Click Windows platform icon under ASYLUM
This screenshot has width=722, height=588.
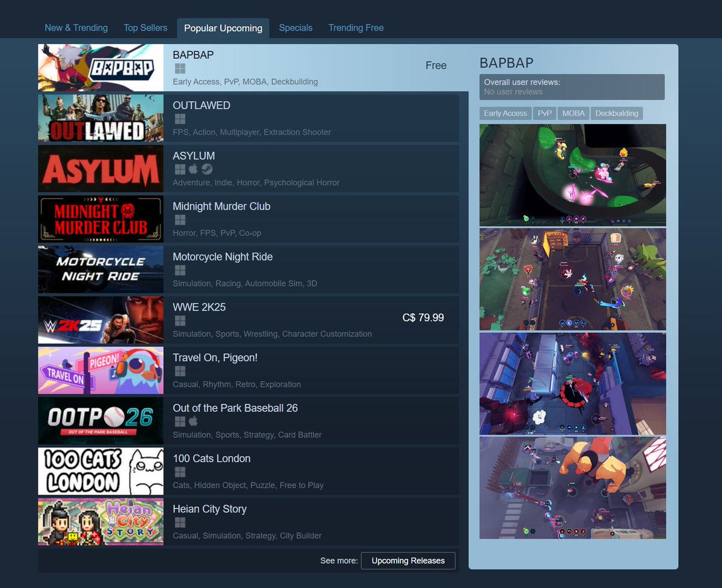pos(179,170)
